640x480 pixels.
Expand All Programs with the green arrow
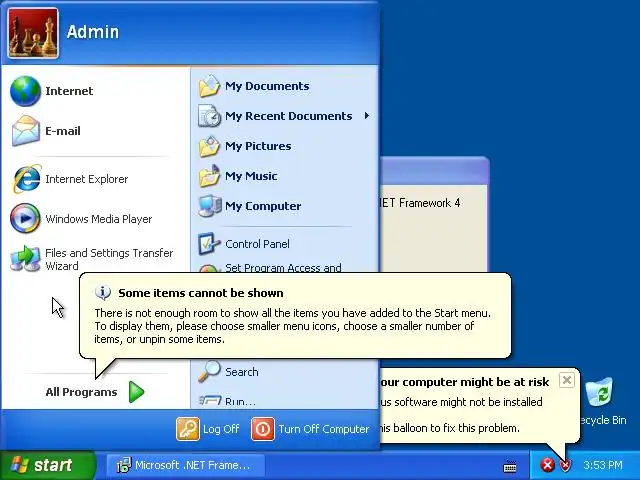[136, 392]
